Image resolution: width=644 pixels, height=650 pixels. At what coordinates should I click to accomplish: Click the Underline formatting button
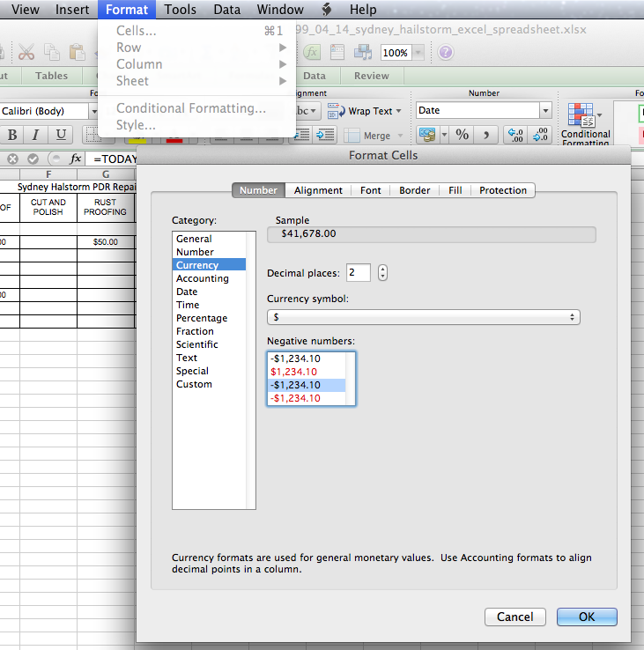60,135
